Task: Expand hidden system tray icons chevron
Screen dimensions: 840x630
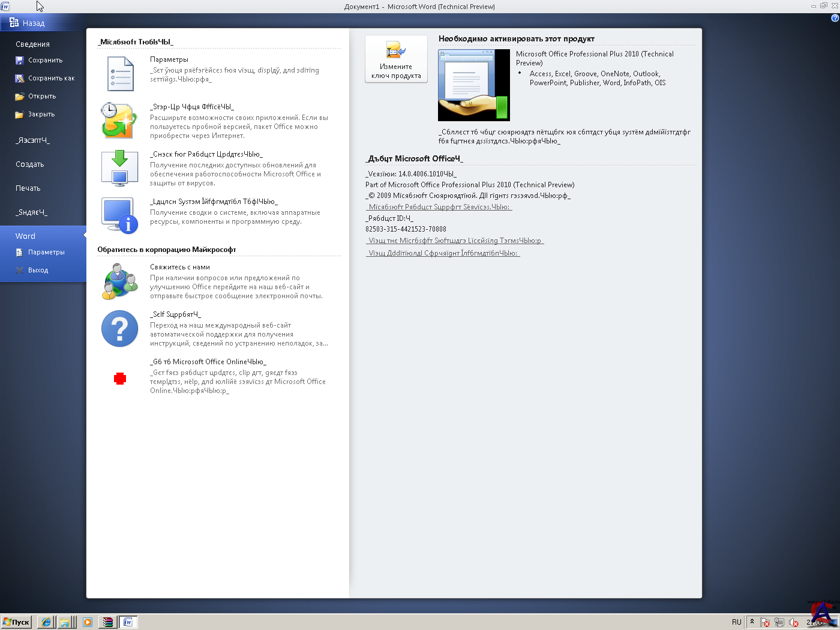Action: point(752,622)
